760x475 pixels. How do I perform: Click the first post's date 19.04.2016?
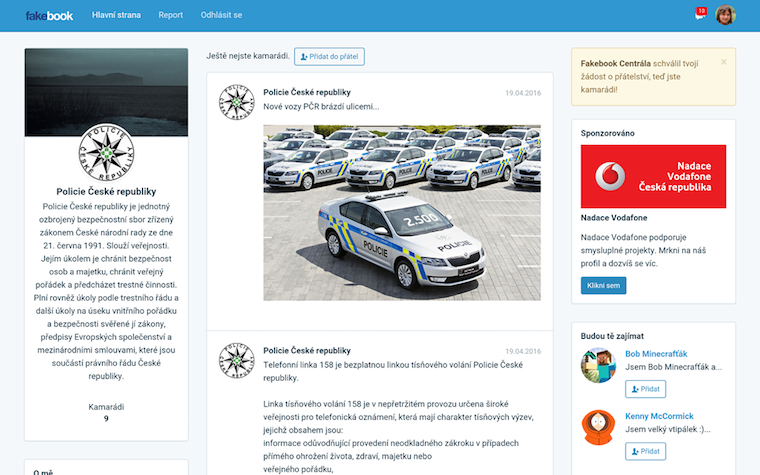tap(523, 93)
